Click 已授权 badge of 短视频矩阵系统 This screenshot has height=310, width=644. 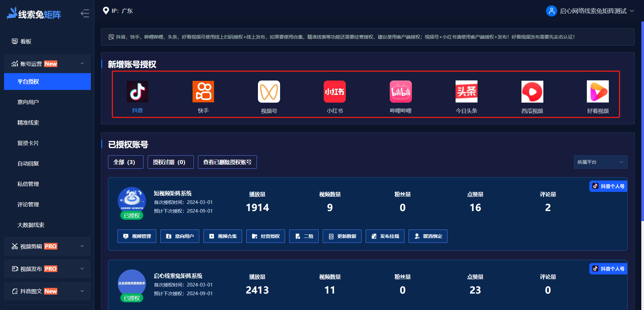(x=132, y=216)
